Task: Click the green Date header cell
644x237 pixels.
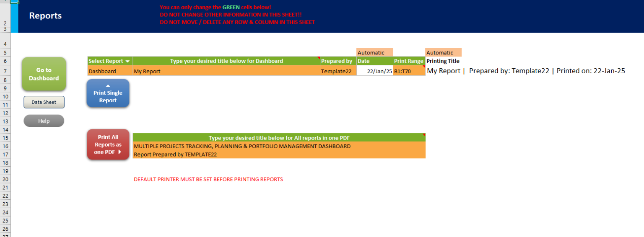Action: tap(375, 61)
